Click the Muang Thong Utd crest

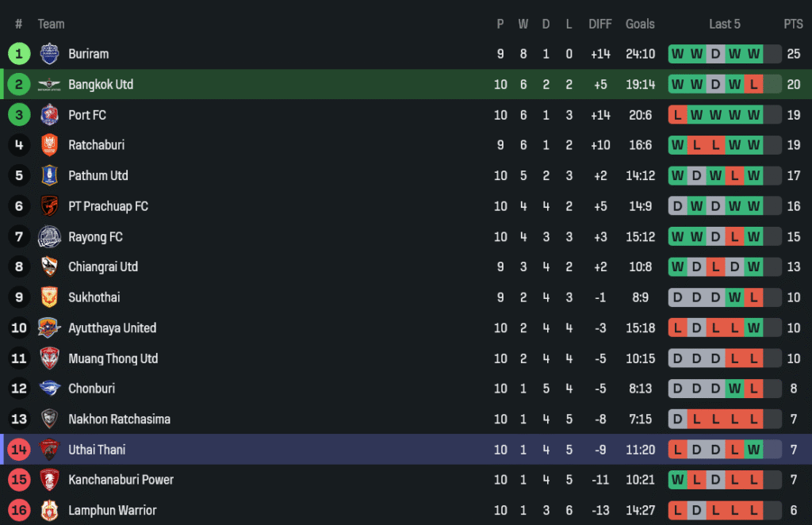click(x=49, y=358)
